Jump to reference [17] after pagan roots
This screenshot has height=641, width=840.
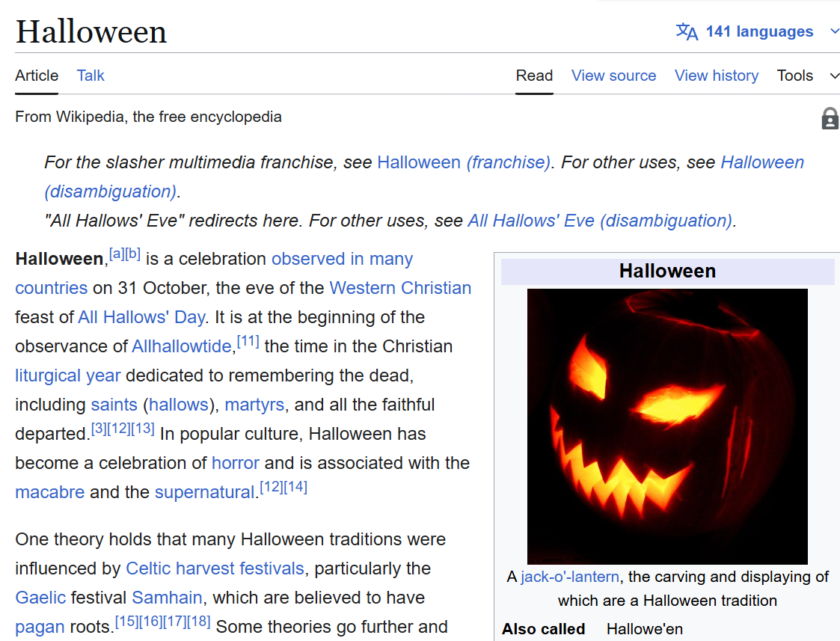(x=174, y=622)
